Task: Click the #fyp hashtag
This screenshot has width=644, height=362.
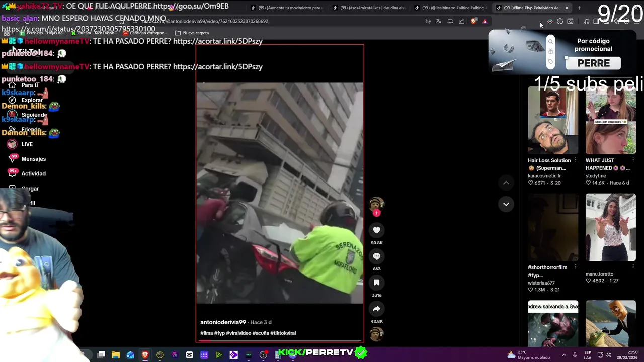Action: (219, 333)
